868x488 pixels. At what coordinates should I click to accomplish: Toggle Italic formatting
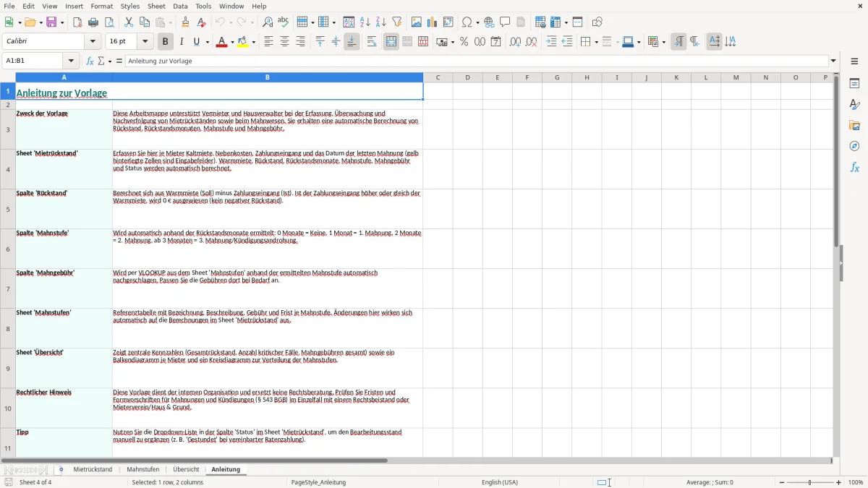(182, 42)
